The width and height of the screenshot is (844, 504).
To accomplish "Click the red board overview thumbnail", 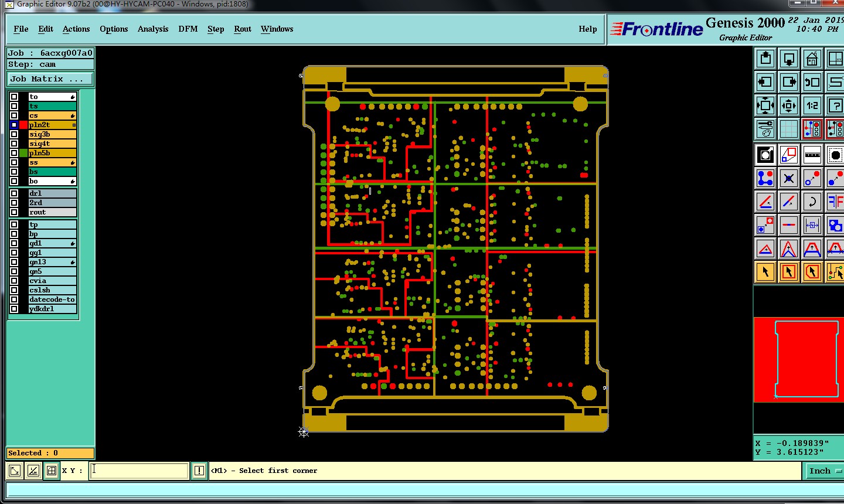I will [798, 360].
